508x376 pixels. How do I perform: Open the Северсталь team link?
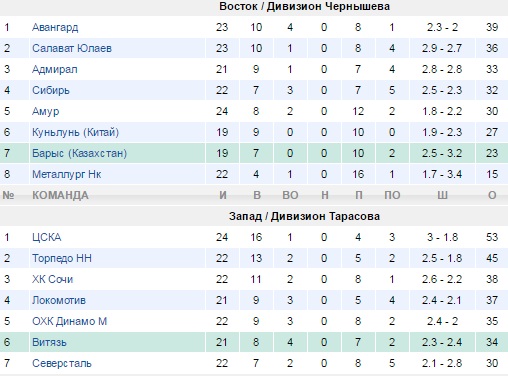pyautogui.click(x=62, y=363)
